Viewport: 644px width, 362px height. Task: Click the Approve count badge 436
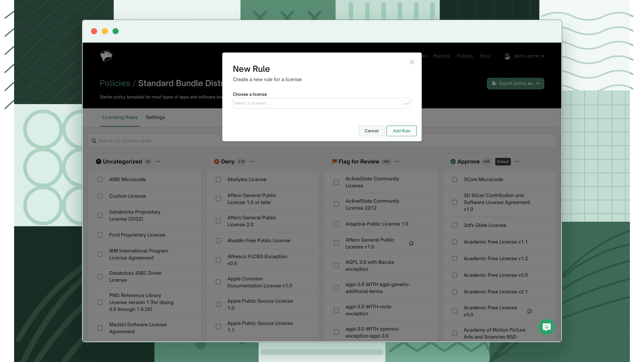coord(486,162)
